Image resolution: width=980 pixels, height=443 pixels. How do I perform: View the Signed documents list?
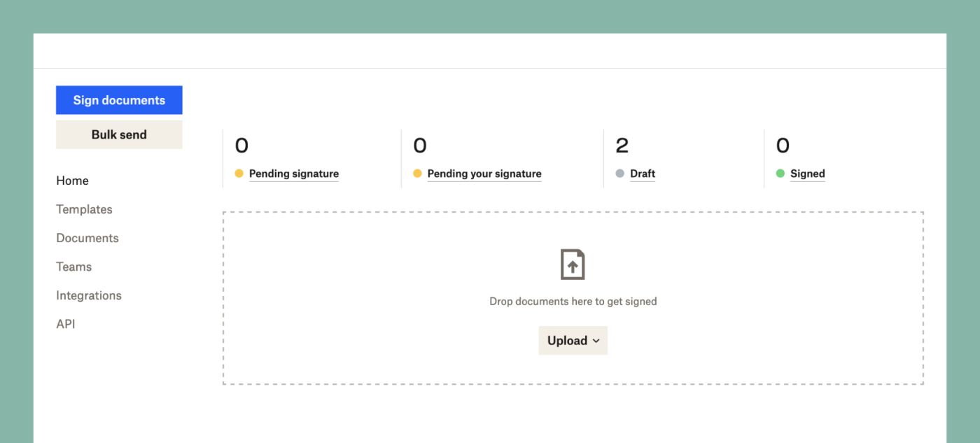point(807,173)
